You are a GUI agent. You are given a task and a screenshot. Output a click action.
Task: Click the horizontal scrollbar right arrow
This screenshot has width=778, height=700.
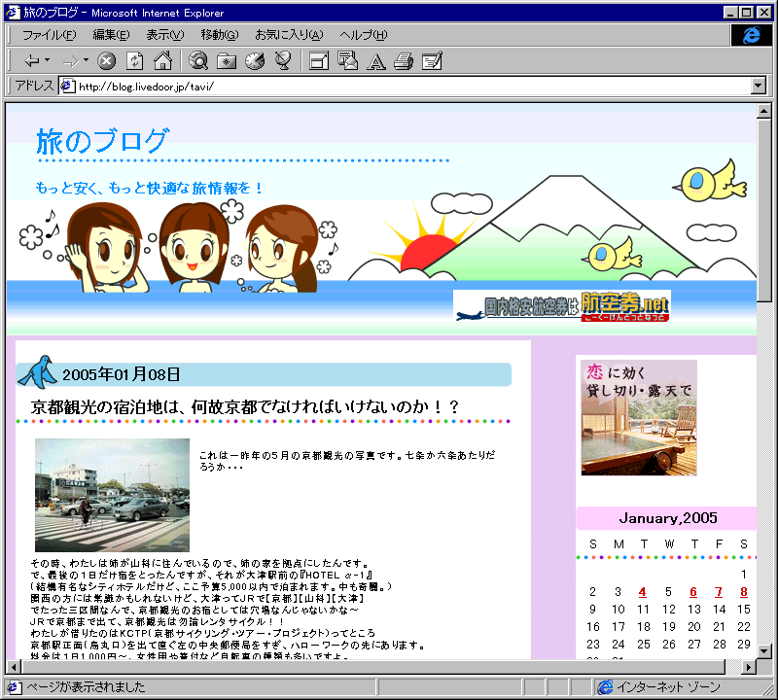coord(748,667)
